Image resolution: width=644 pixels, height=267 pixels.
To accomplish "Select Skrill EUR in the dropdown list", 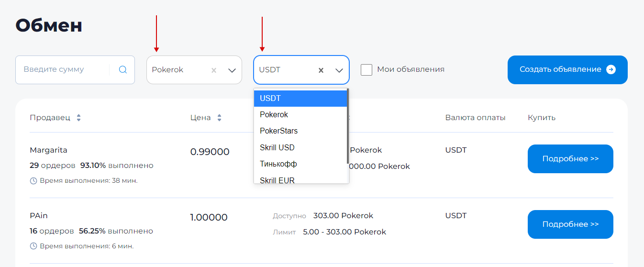I will (x=300, y=178).
